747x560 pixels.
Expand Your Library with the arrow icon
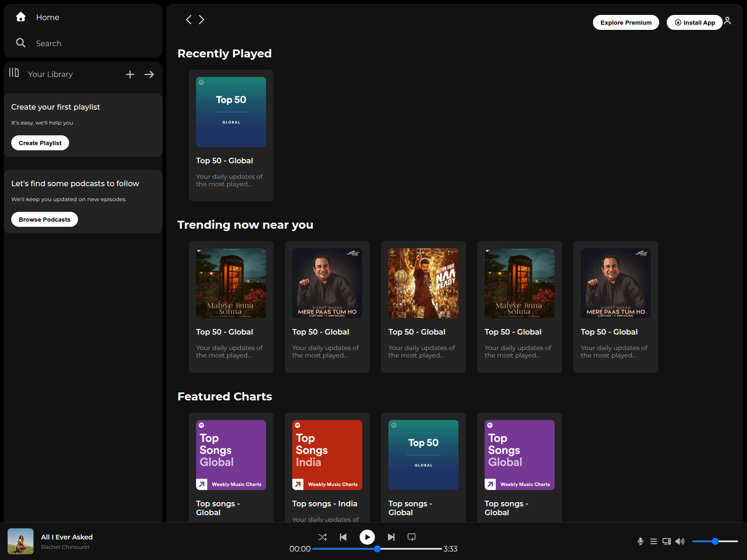[149, 74]
